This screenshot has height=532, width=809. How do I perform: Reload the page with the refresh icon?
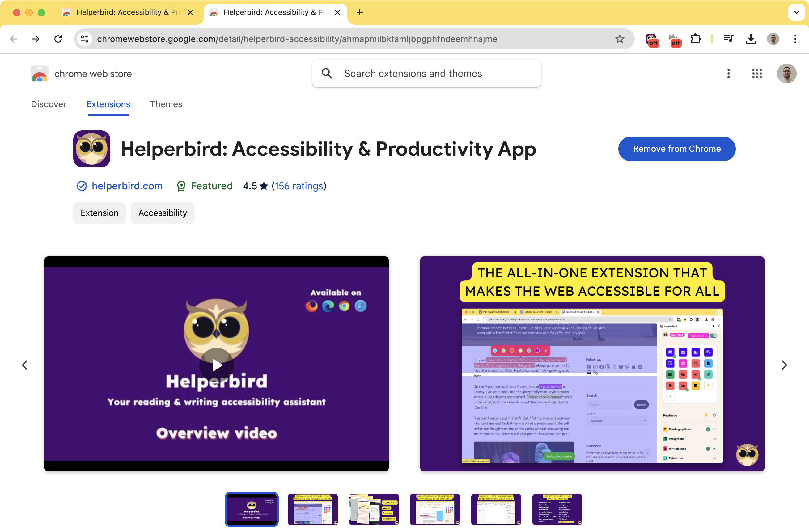pos(58,39)
